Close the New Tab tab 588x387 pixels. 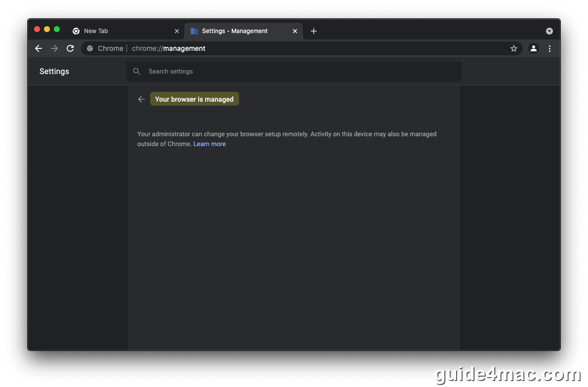176,31
